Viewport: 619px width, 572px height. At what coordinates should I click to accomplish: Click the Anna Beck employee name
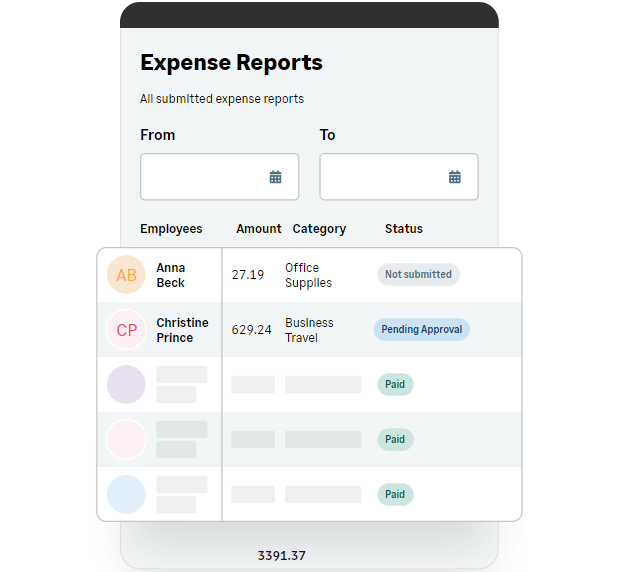point(171,275)
